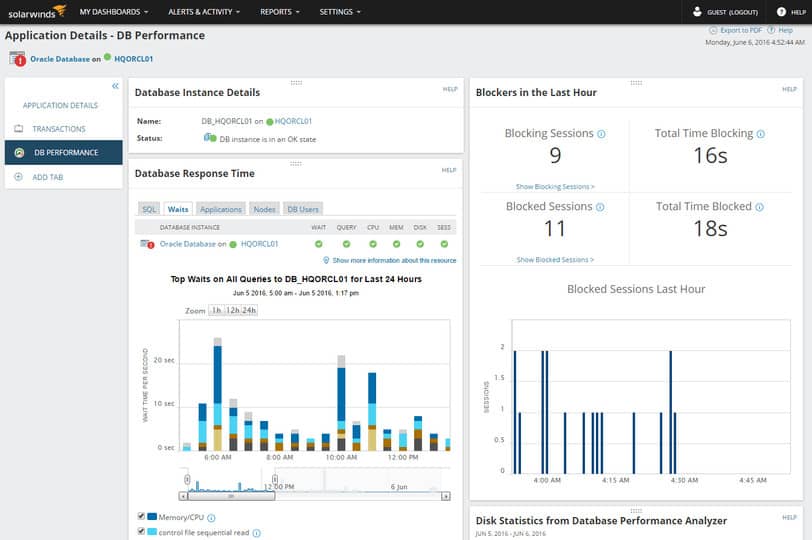Image resolution: width=812 pixels, height=540 pixels.
Task: Switch to the Waits tab
Action: pos(178,209)
